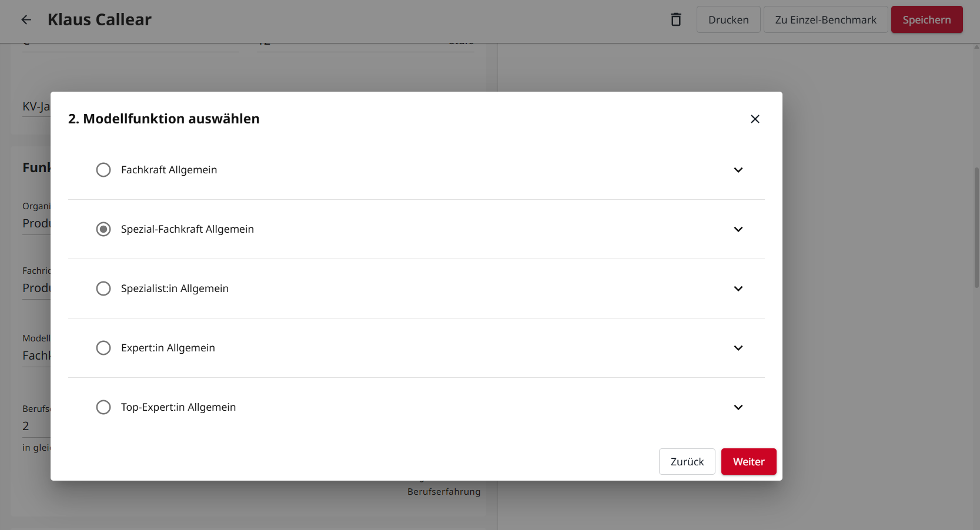Click the Weiter button
The image size is (980, 530).
pos(749,462)
